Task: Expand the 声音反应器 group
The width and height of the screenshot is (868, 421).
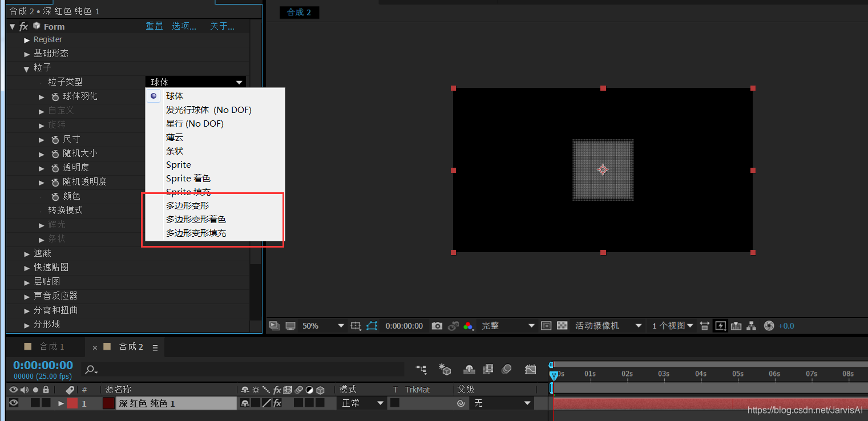Action: pos(27,297)
